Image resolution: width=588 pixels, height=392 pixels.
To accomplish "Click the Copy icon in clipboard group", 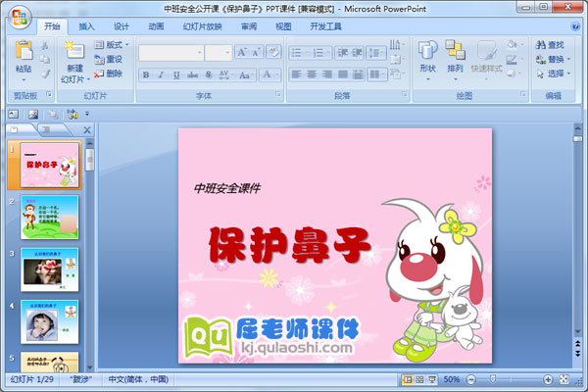I will click(45, 59).
